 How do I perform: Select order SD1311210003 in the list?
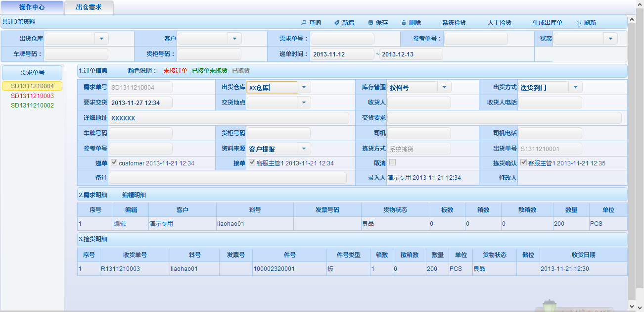click(32, 96)
